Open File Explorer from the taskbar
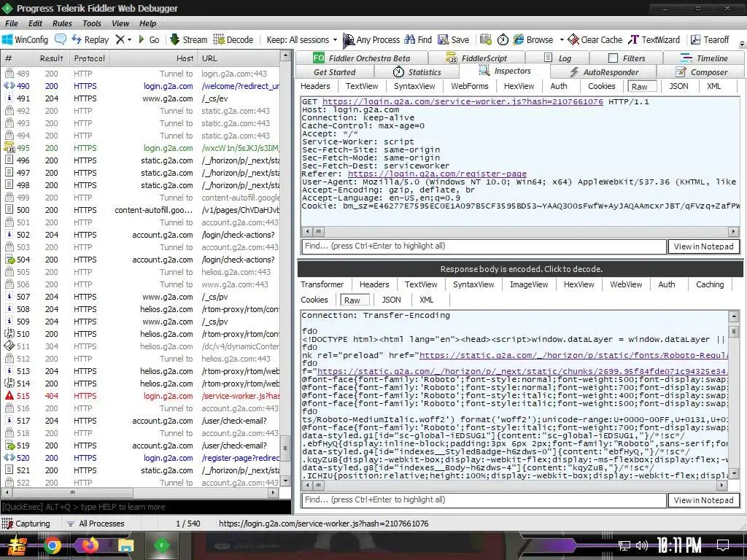Screen dimensions: 747x560 click(x=125, y=545)
